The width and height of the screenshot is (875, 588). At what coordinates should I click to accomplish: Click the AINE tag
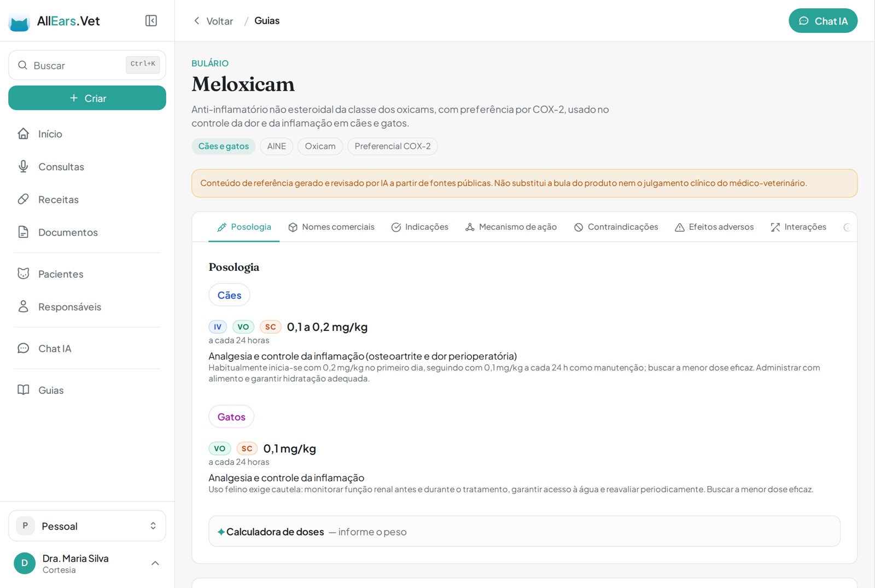277,146
